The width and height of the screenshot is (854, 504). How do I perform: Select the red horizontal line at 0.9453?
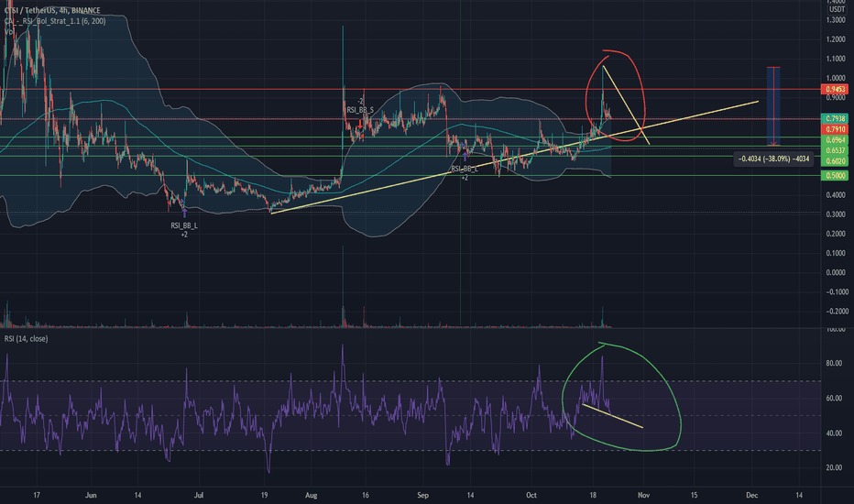tap(410, 90)
